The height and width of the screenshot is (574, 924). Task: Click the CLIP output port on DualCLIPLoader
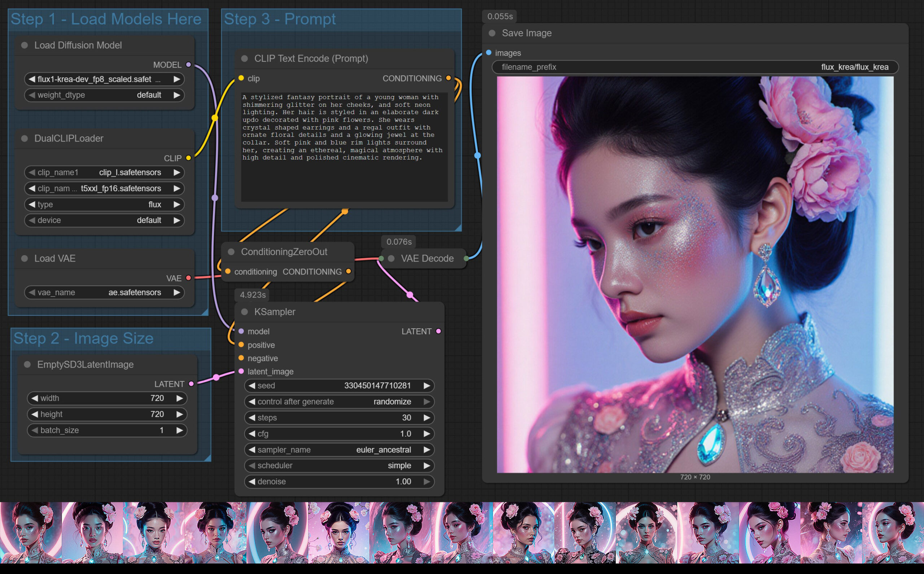coord(189,158)
